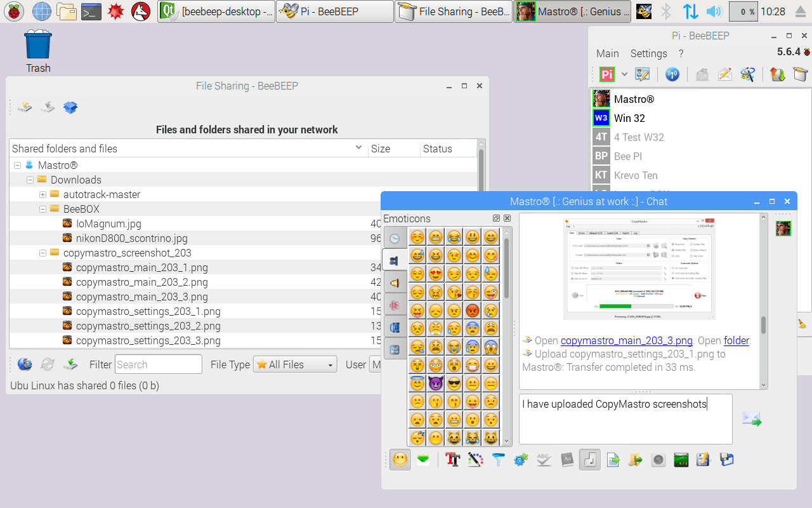The height and width of the screenshot is (508, 812).
Task: Open copymastro_main_203_3.png link in chat
Action: click(627, 340)
